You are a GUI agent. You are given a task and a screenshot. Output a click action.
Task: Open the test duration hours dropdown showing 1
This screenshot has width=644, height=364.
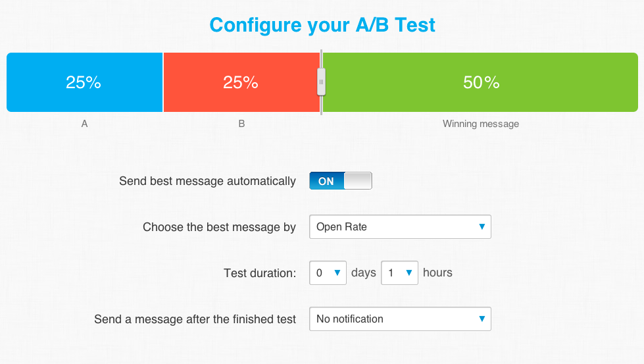(x=400, y=273)
